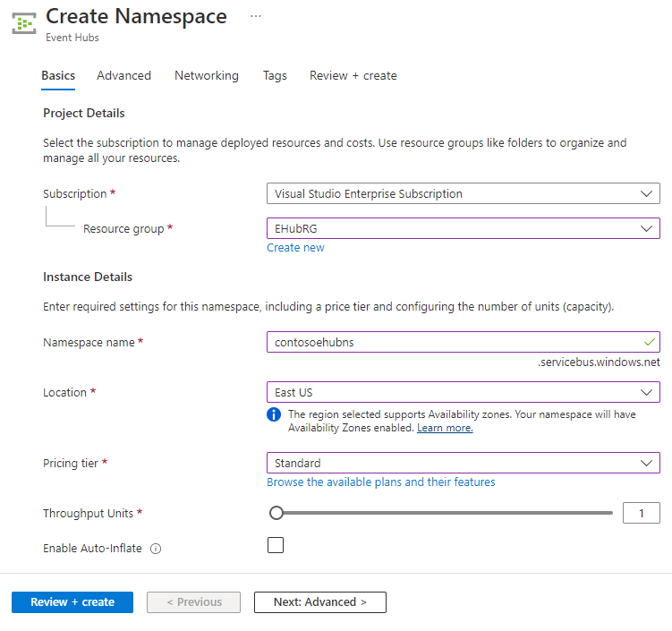
Task: Click the Event Hubs namespace icon
Action: [23, 22]
